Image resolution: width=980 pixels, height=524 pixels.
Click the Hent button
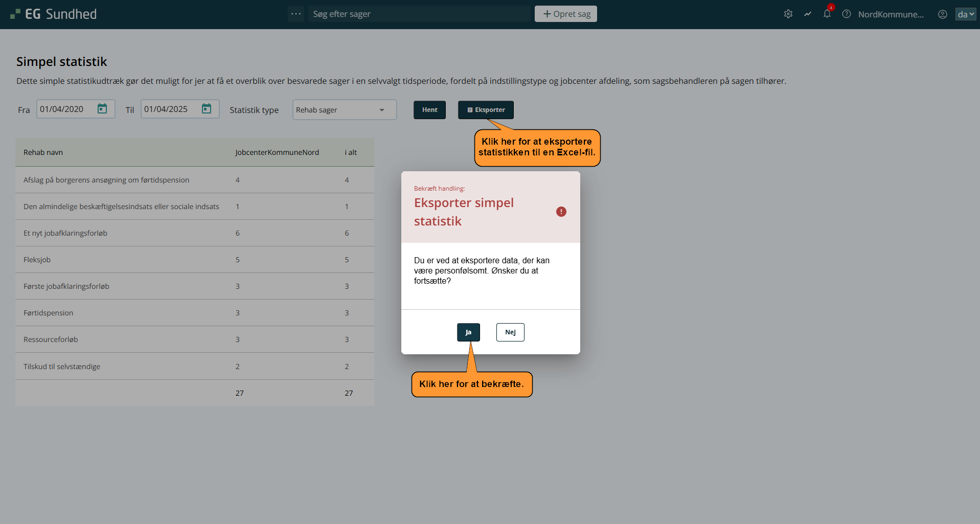(x=429, y=110)
